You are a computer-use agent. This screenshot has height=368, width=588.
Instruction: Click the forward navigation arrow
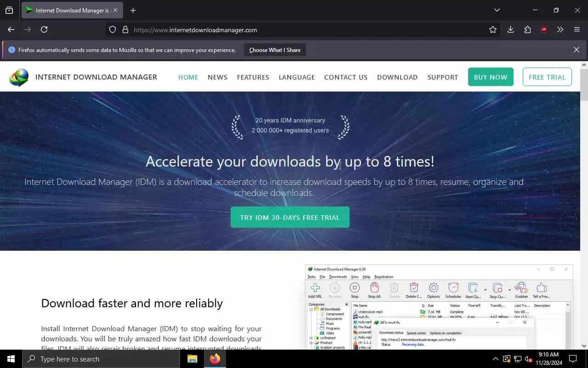pyautogui.click(x=28, y=29)
